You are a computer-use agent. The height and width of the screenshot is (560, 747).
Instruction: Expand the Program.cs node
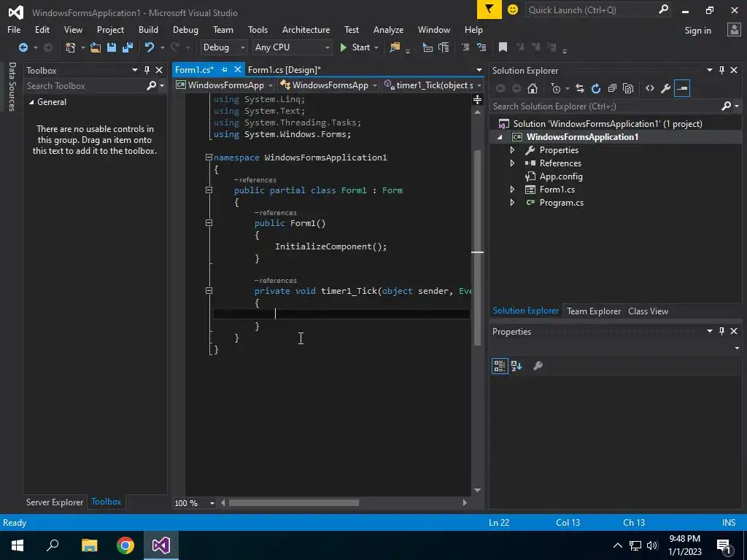coord(513,203)
